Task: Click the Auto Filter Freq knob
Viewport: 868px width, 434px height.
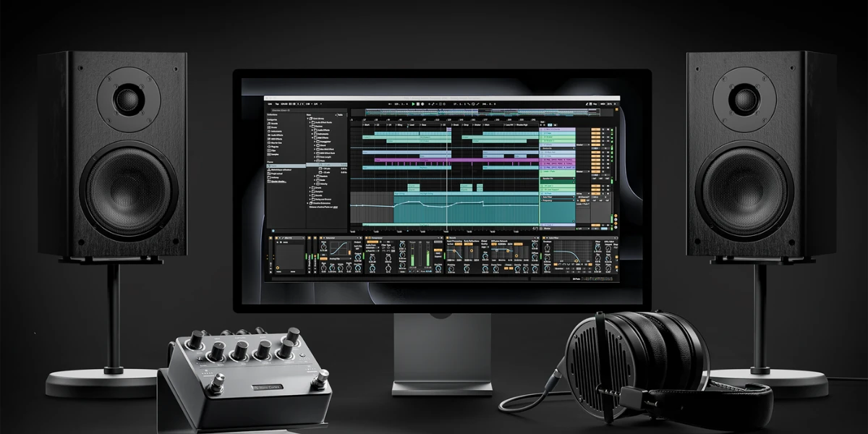Action: click(x=598, y=248)
